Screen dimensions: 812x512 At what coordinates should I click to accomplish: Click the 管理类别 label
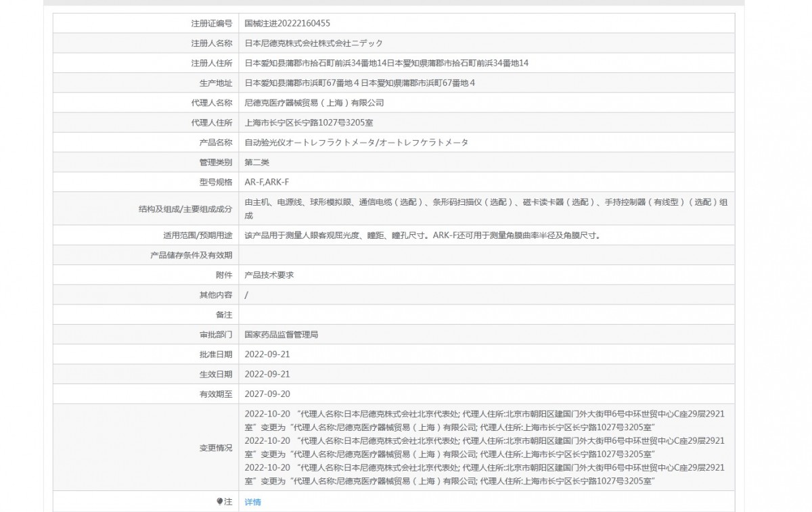pos(216,162)
